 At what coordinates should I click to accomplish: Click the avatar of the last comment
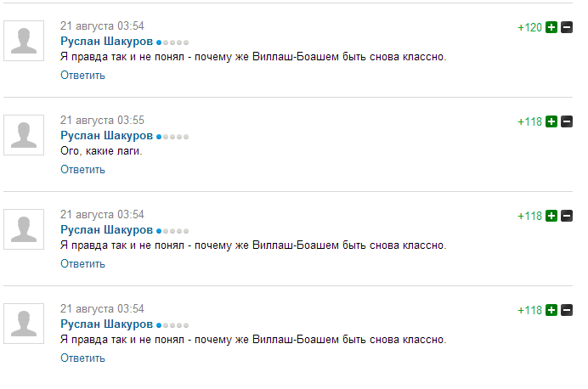pyautogui.click(x=24, y=324)
